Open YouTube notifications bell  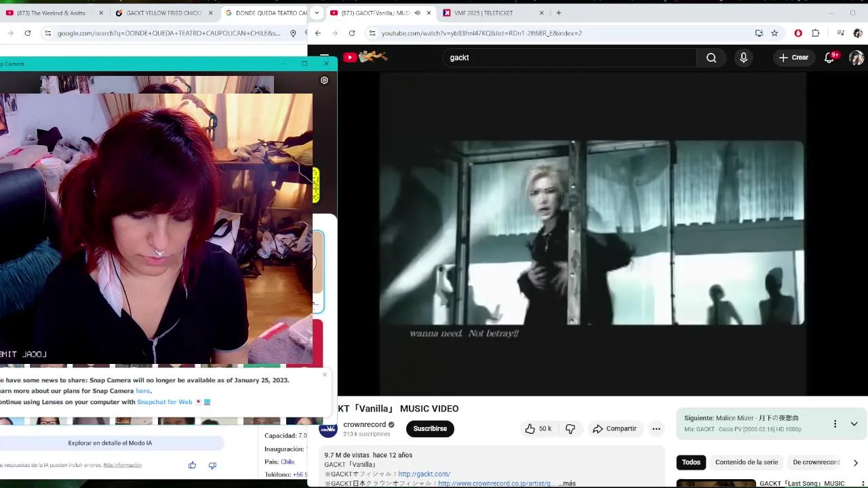point(829,58)
